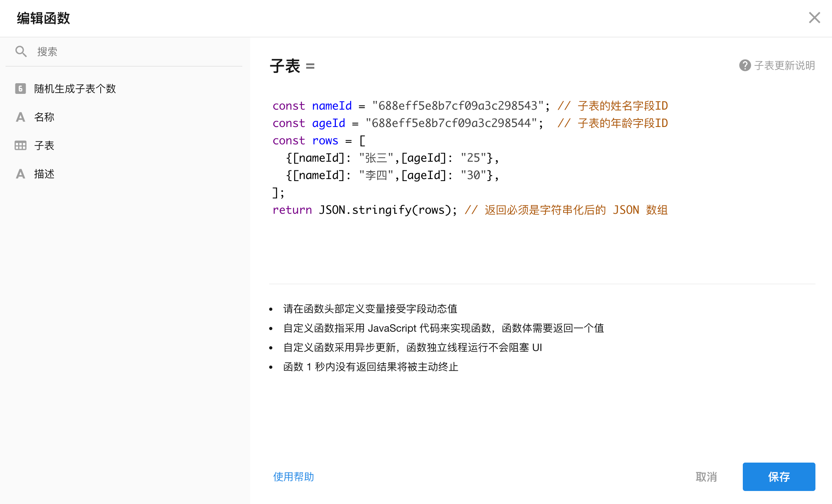Focus the 搜索 field input
Screen dimensions: 832x504
point(134,52)
